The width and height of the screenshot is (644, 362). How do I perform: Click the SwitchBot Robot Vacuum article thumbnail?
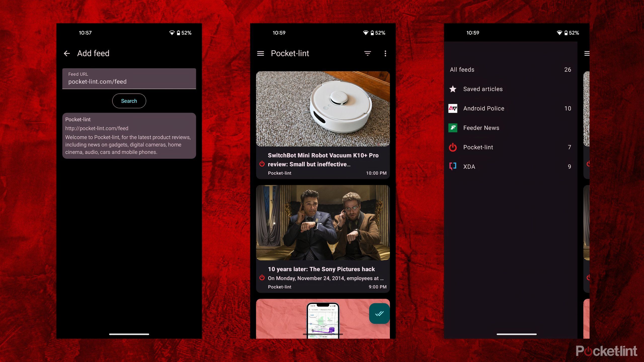[323, 109]
